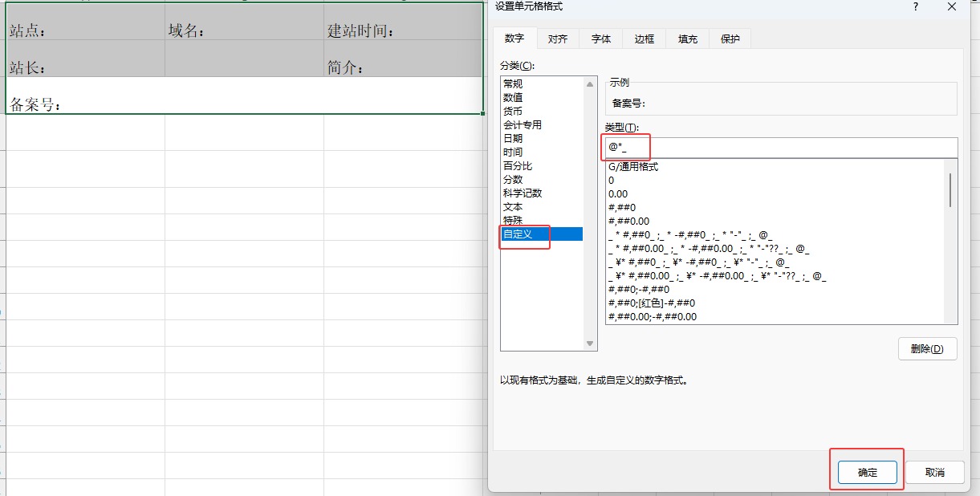The image size is (980, 496).
Task: Open the 保护 tab
Action: [729, 37]
